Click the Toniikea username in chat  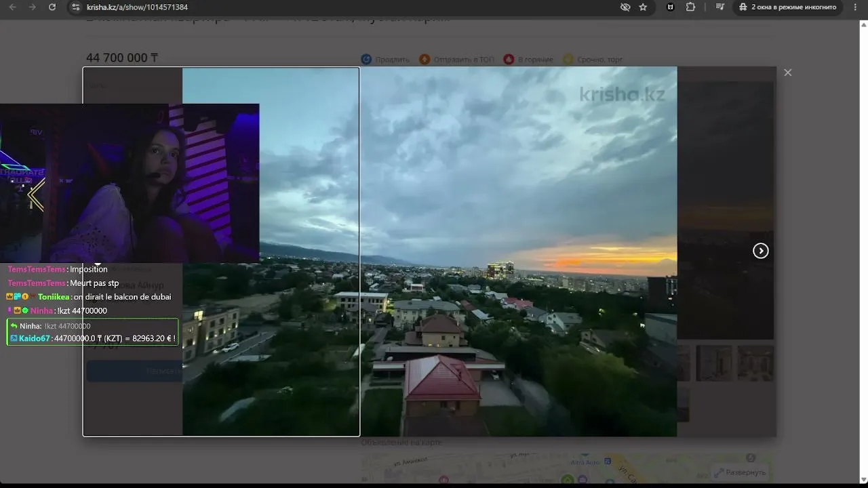[54, 297]
